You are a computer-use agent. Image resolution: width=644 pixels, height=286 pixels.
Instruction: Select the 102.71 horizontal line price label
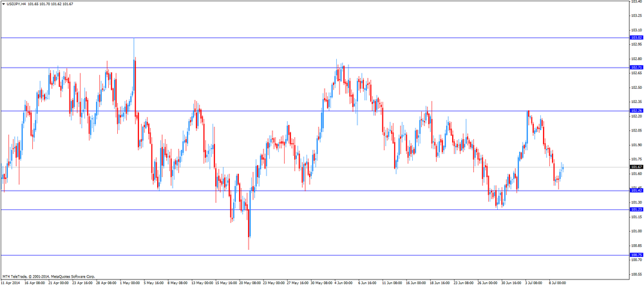(636, 68)
